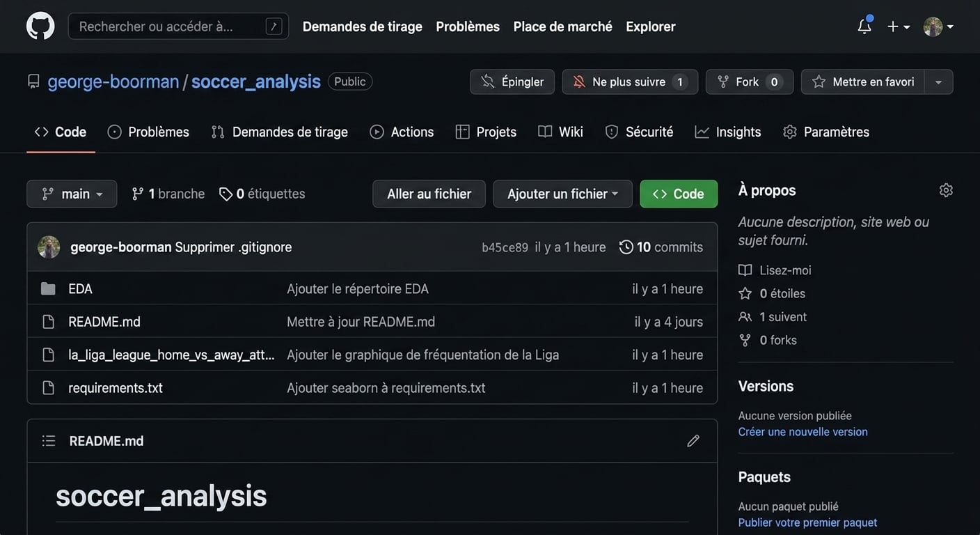The height and width of the screenshot is (535, 980).
Task: Open the plus create-new menu
Action: [x=899, y=26]
